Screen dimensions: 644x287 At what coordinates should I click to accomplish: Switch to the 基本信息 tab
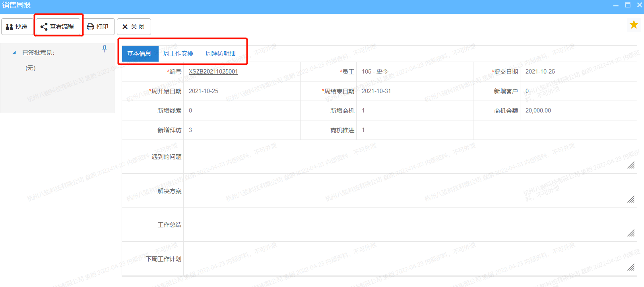[x=139, y=54]
